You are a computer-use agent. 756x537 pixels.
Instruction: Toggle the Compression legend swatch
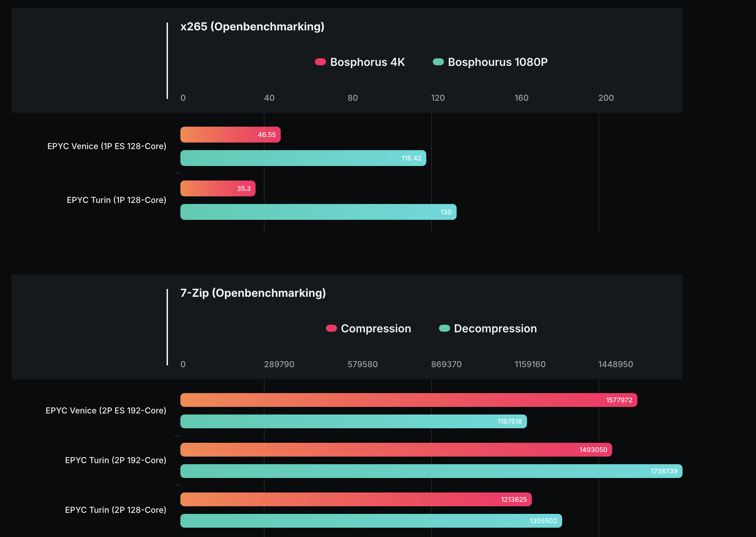[x=331, y=328]
